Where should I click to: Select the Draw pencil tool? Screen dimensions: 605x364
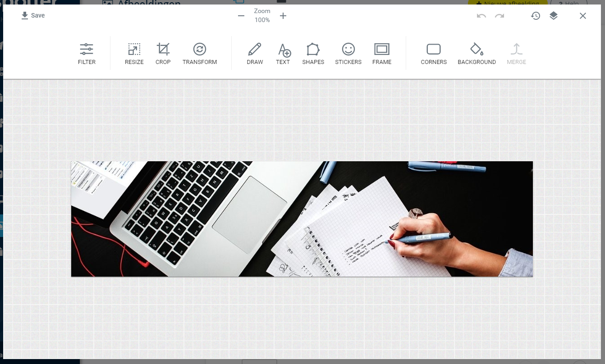pyautogui.click(x=255, y=53)
